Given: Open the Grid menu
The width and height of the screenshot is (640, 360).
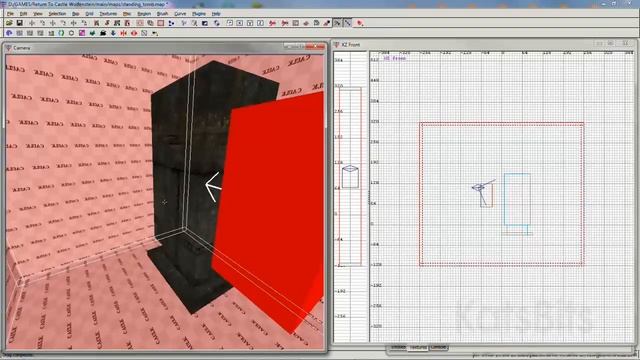Looking at the screenshot, I should pos(89,13).
